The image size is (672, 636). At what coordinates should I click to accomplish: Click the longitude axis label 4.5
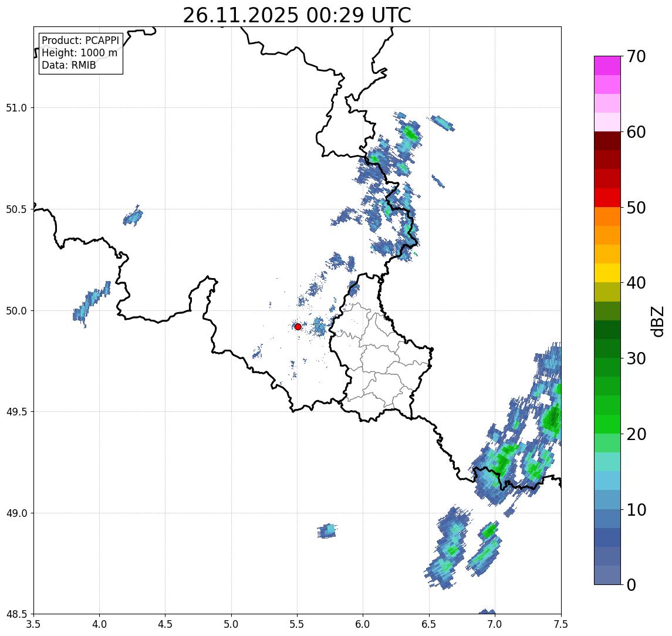pos(166,624)
